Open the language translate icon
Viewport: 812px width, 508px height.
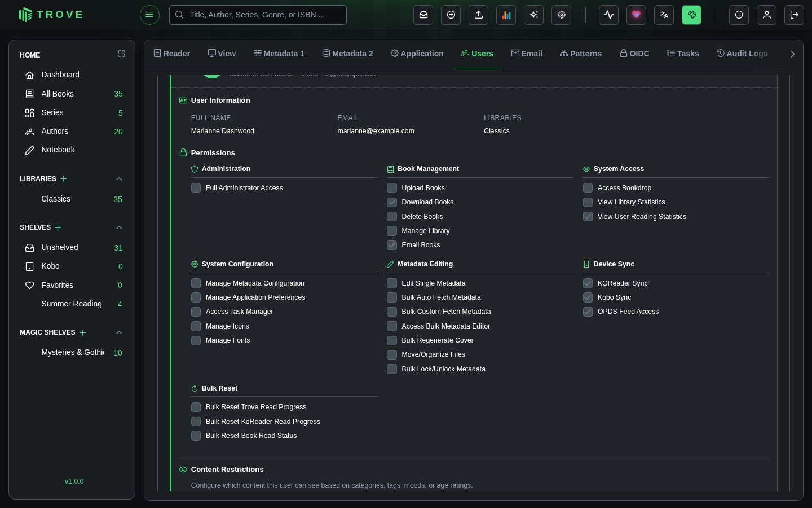coord(664,15)
